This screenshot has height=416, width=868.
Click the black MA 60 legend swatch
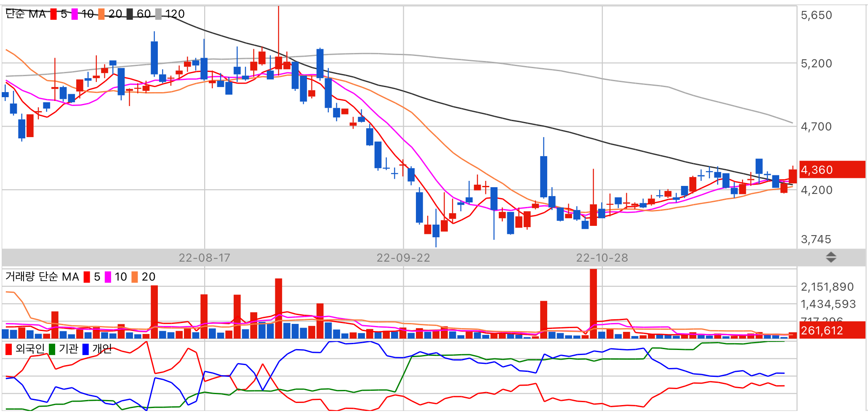pos(130,14)
